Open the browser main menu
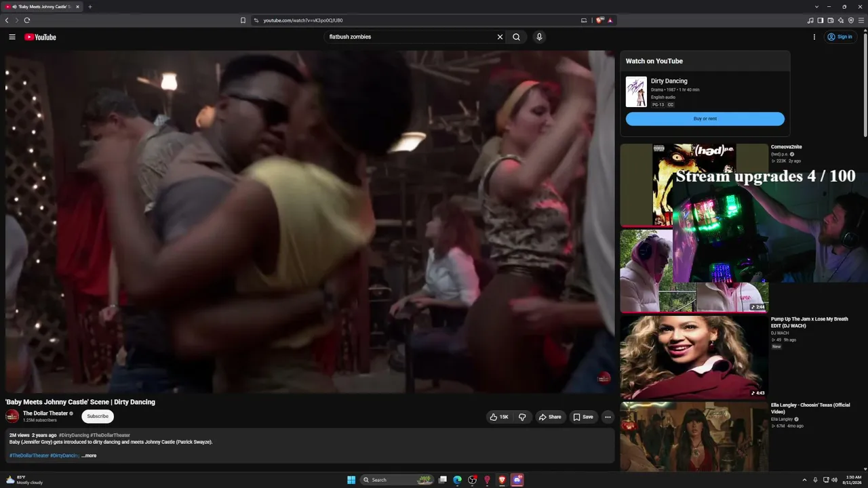The image size is (868, 488). tap(861, 20)
